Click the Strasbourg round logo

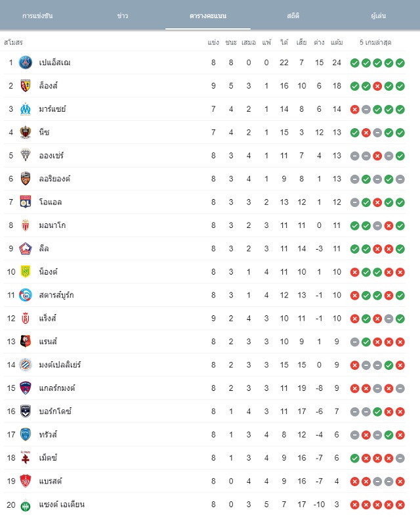[26, 295]
